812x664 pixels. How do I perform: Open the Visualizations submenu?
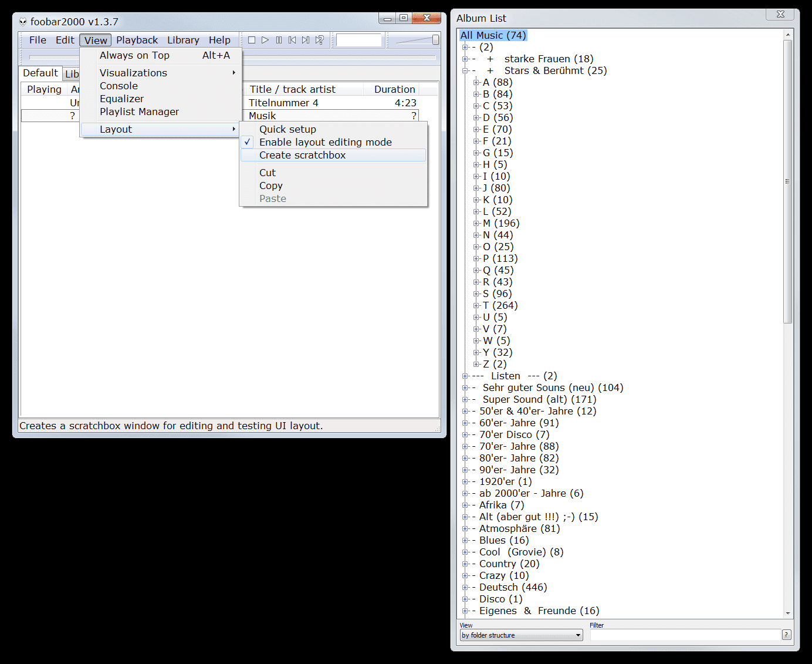click(161, 73)
